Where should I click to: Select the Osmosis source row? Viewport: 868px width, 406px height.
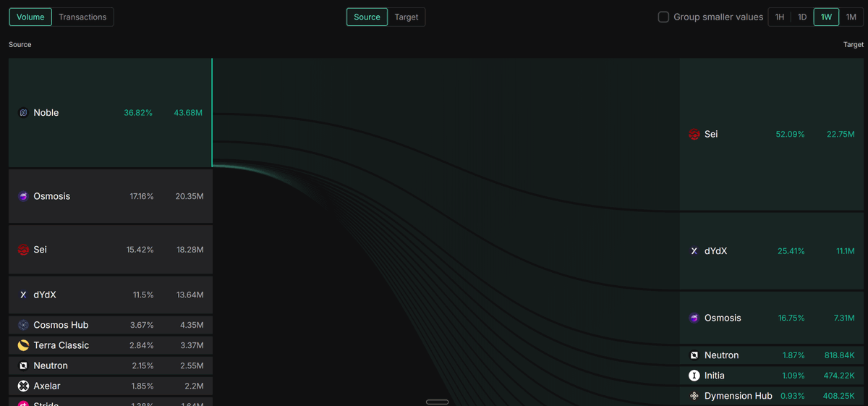point(111,196)
